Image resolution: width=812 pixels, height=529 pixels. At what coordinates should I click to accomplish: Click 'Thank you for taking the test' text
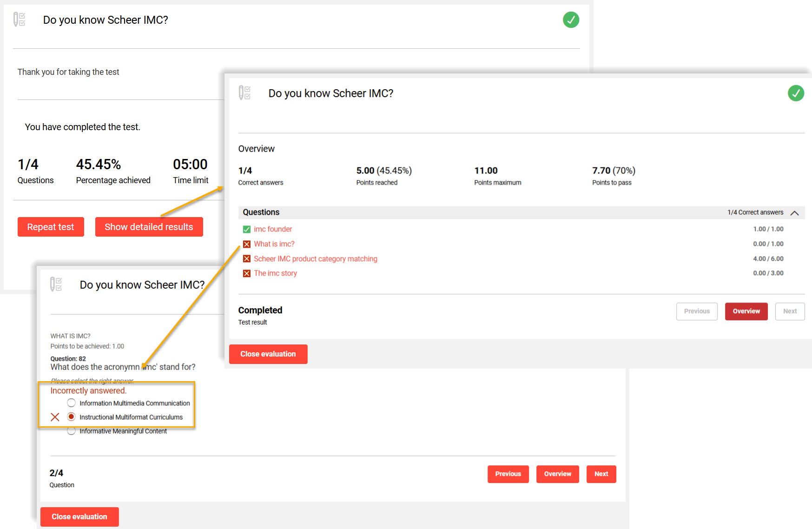[68, 72]
